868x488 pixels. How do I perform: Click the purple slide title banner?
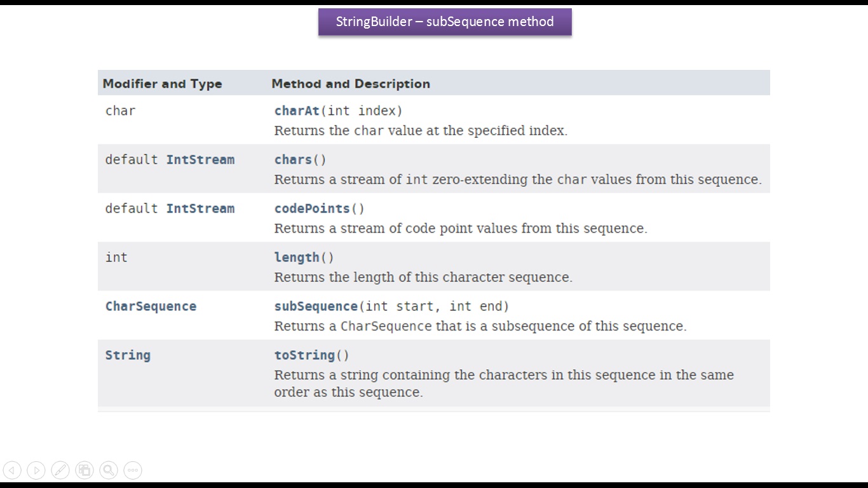445,22
